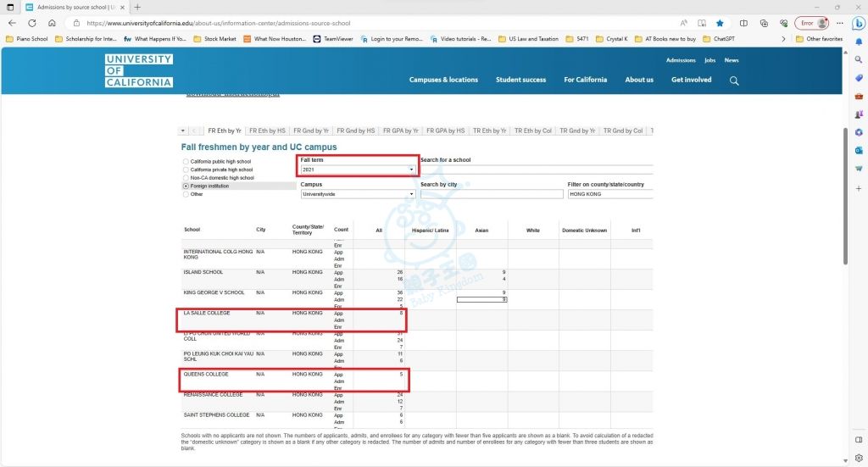Open the Campus Universitywide dropdown
Screen dimensions: 868x467
point(358,194)
